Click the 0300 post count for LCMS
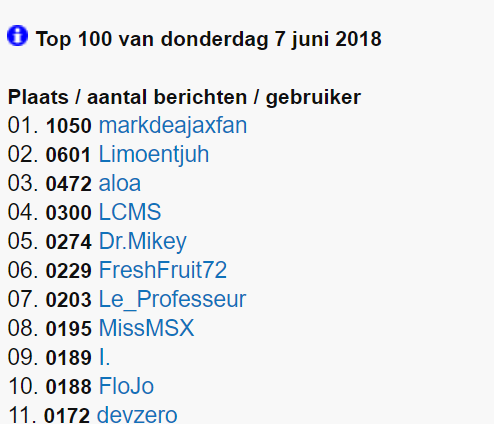 (69, 213)
